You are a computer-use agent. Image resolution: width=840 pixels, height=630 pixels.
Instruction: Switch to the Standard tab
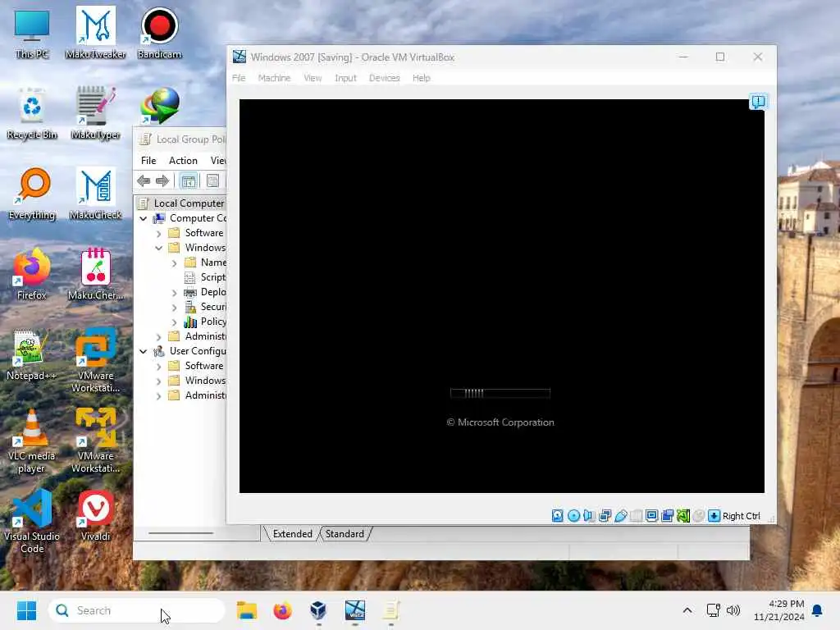[x=345, y=534]
